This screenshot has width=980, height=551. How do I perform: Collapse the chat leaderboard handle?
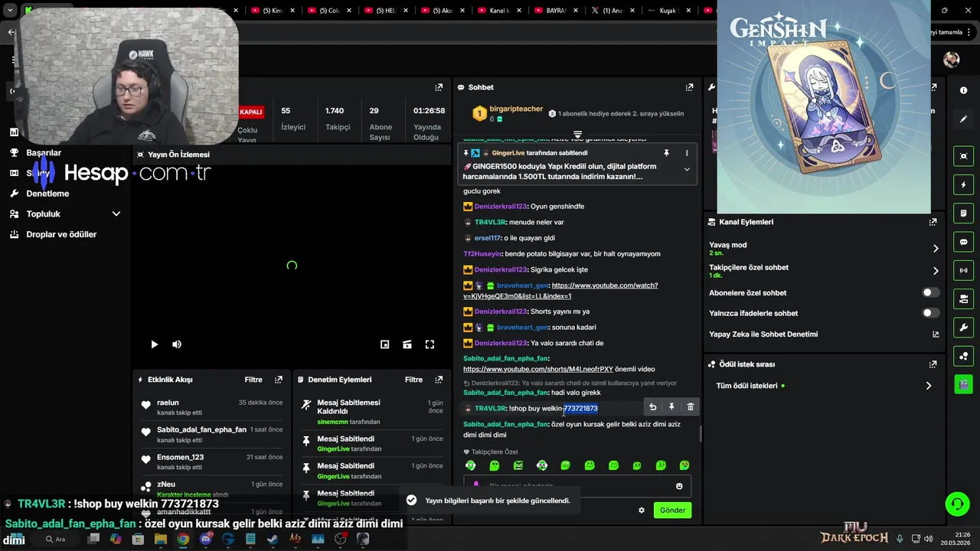(x=578, y=135)
